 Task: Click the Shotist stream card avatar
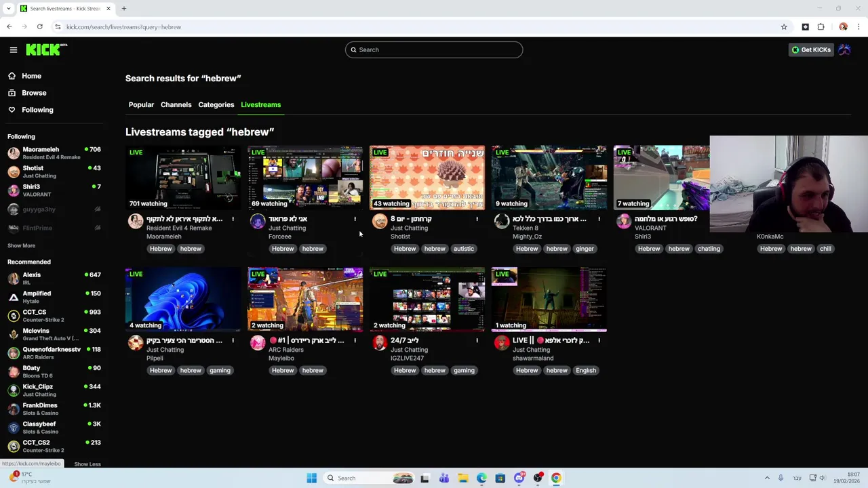point(380,221)
